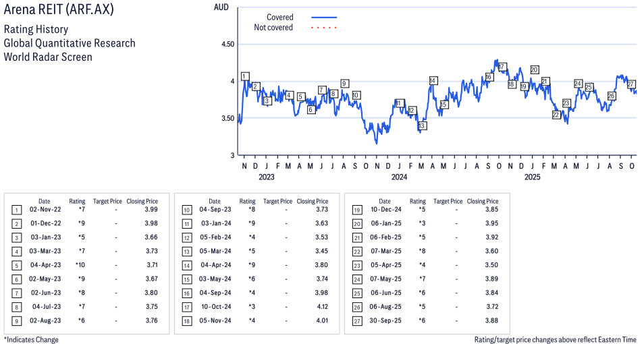Select chart marker 27 at far right
The width and height of the screenshot is (644, 344).
coord(631,84)
